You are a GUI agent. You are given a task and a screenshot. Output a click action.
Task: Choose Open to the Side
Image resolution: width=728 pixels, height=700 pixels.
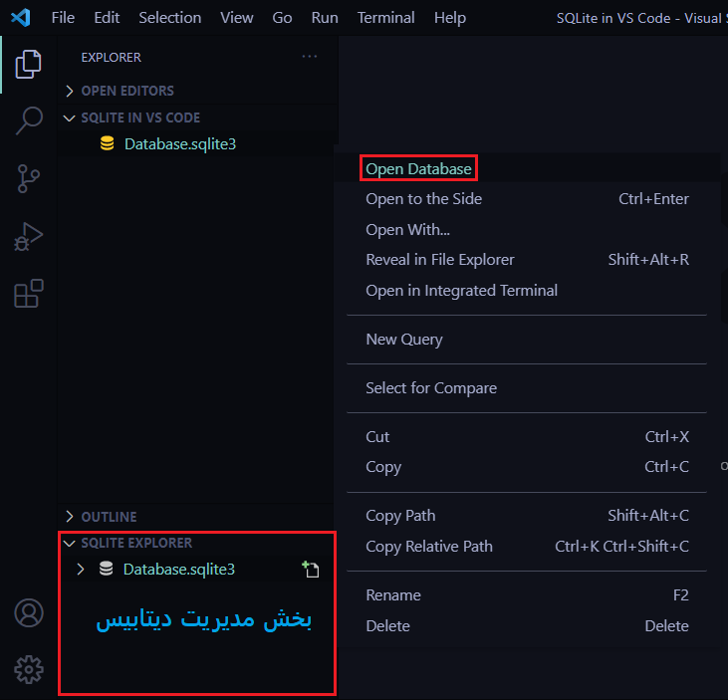[x=527, y=199]
